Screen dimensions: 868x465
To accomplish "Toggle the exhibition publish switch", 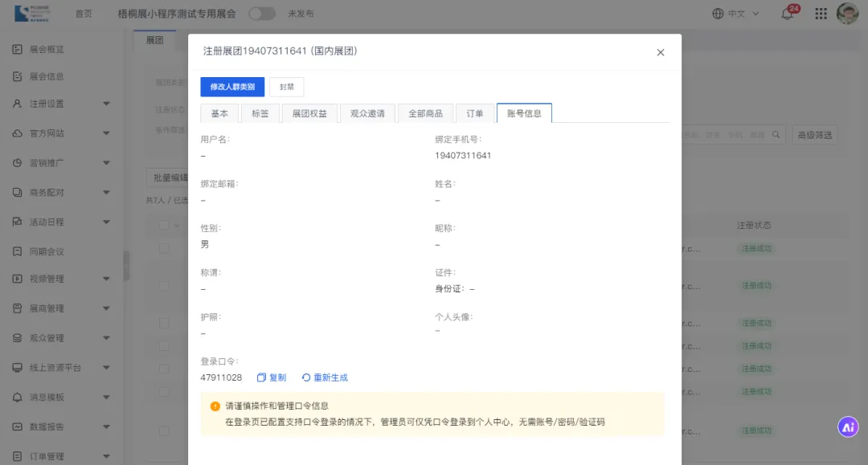I will (261, 14).
